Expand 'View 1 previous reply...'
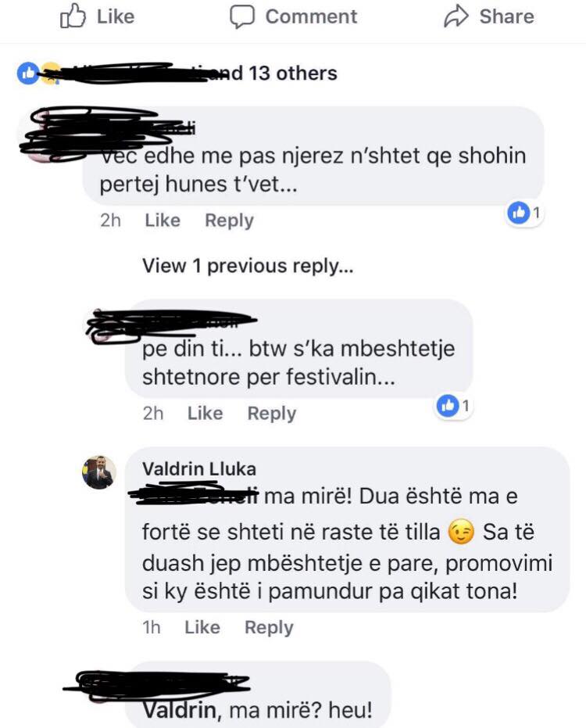The height and width of the screenshot is (728, 586). point(248,266)
